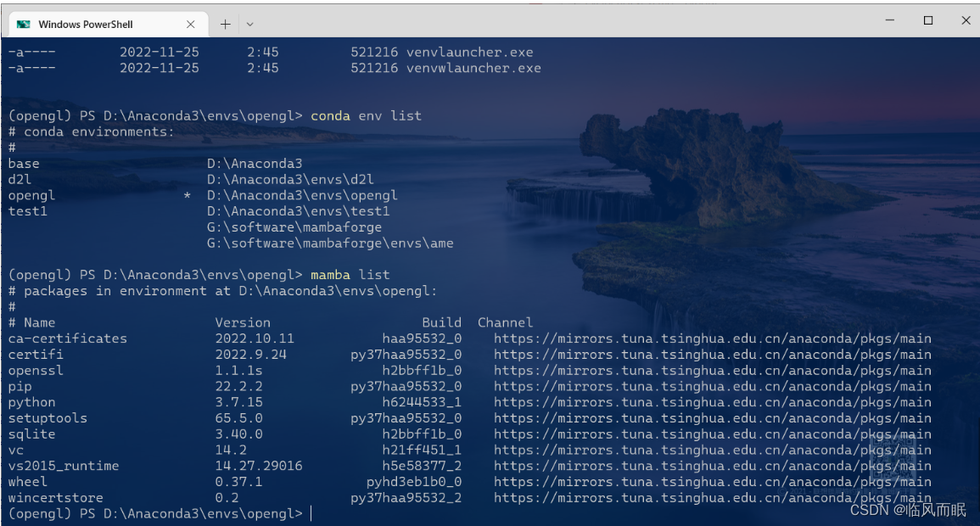Click version '14.27.29016' in the list
This screenshot has height=526, width=980.
coord(259,466)
